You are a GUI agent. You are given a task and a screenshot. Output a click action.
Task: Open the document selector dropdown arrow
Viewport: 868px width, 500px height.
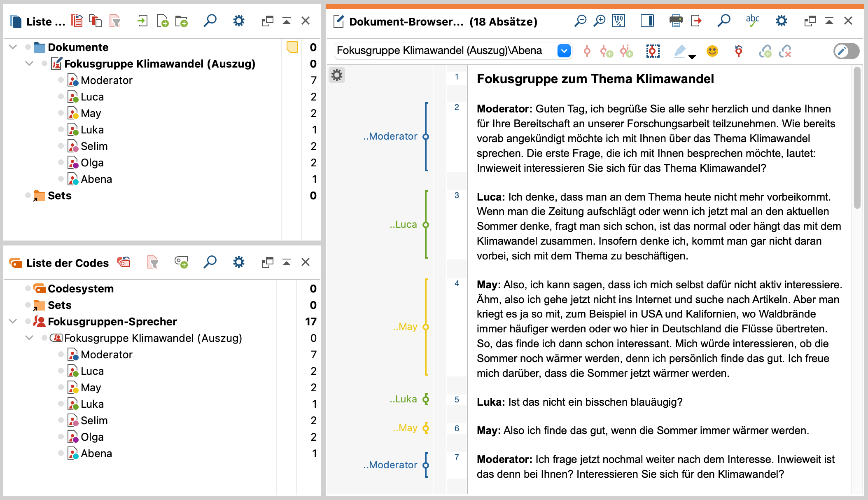(x=564, y=51)
